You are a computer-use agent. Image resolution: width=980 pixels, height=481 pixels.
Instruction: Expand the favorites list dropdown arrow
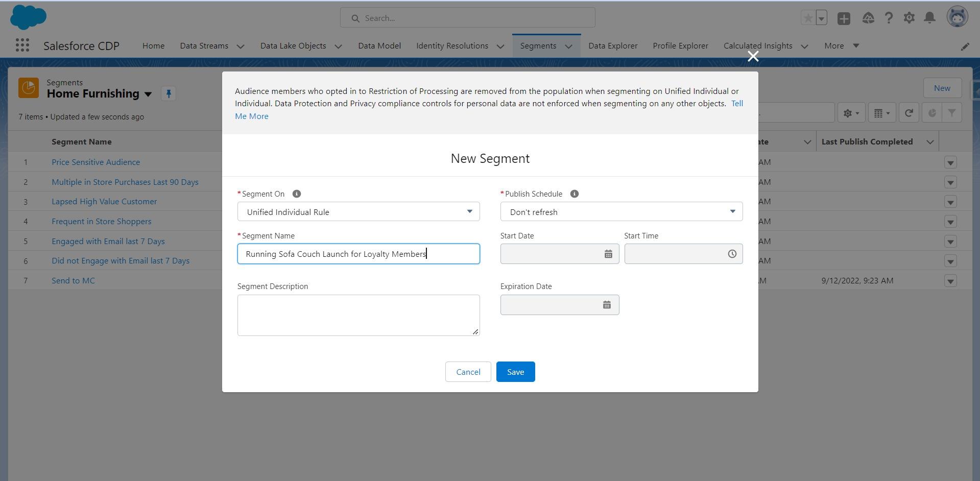click(821, 18)
